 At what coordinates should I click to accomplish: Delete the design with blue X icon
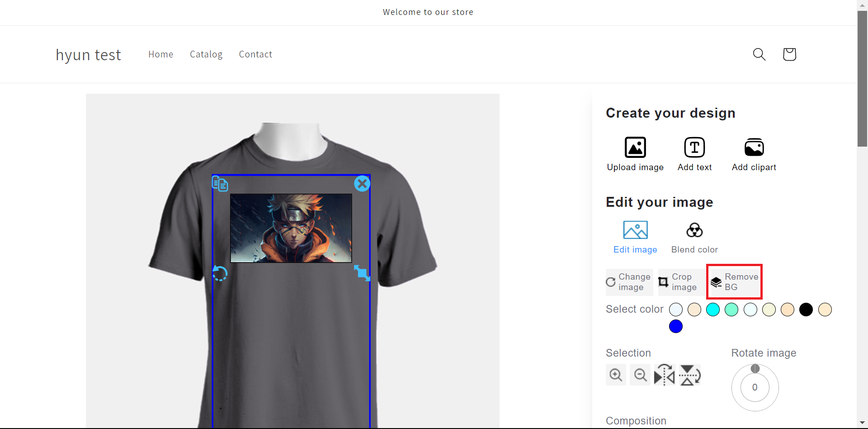pos(362,184)
